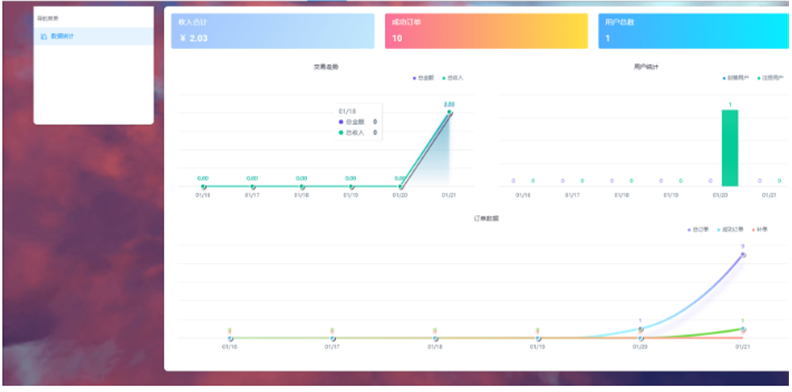Click the chart icon beside 数据统计

pyautogui.click(x=43, y=36)
